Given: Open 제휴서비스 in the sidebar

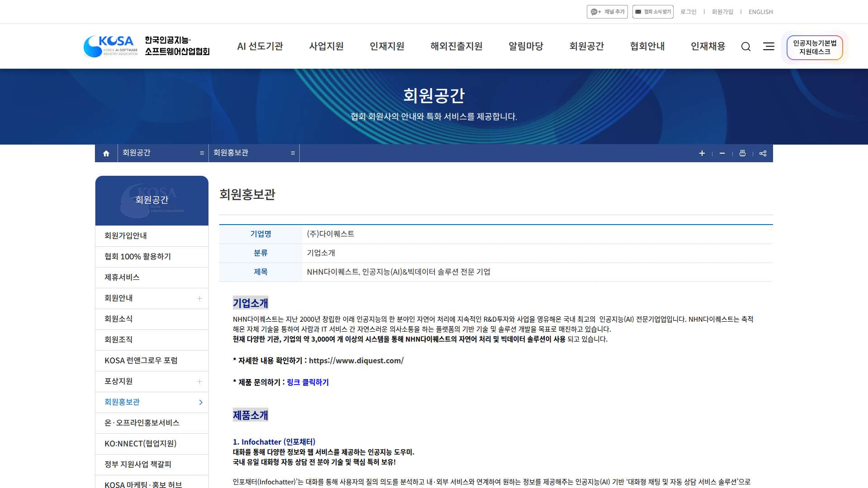Looking at the screenshot, I should click(x=152, y=277).
